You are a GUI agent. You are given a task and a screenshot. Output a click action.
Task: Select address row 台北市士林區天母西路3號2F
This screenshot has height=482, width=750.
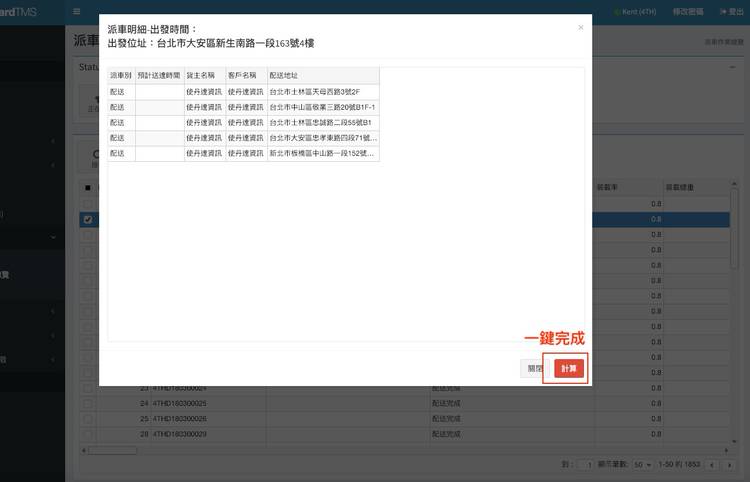(322, 91)
